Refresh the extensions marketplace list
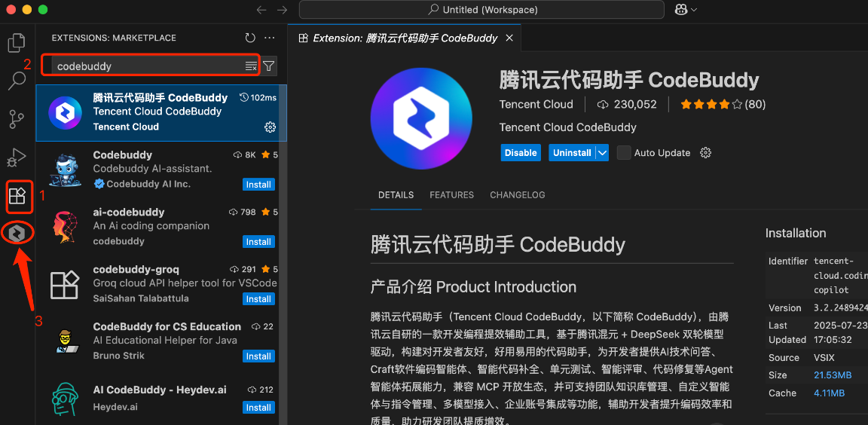This screenshot has width=868, height=425. pos(250,38)
